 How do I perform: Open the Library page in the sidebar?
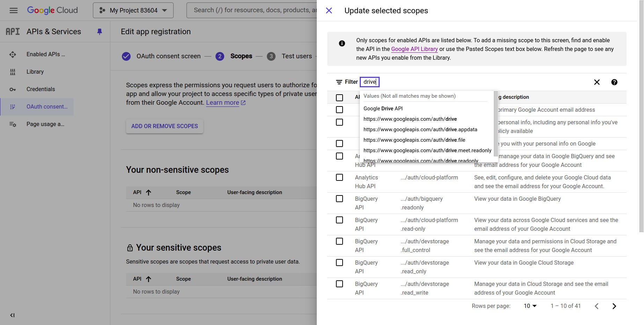coord(35,72)
